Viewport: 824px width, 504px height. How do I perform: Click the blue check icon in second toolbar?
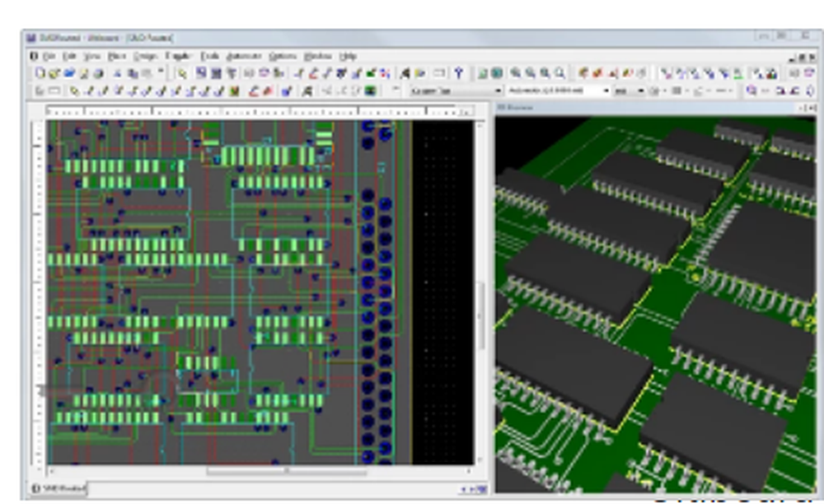(287, 91)
